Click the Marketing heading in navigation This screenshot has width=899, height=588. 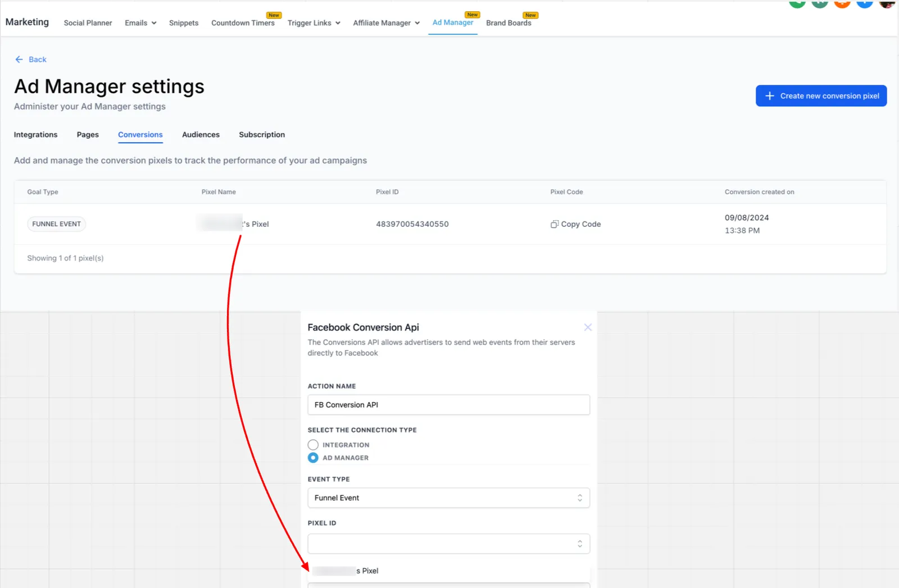click(27, 22)
